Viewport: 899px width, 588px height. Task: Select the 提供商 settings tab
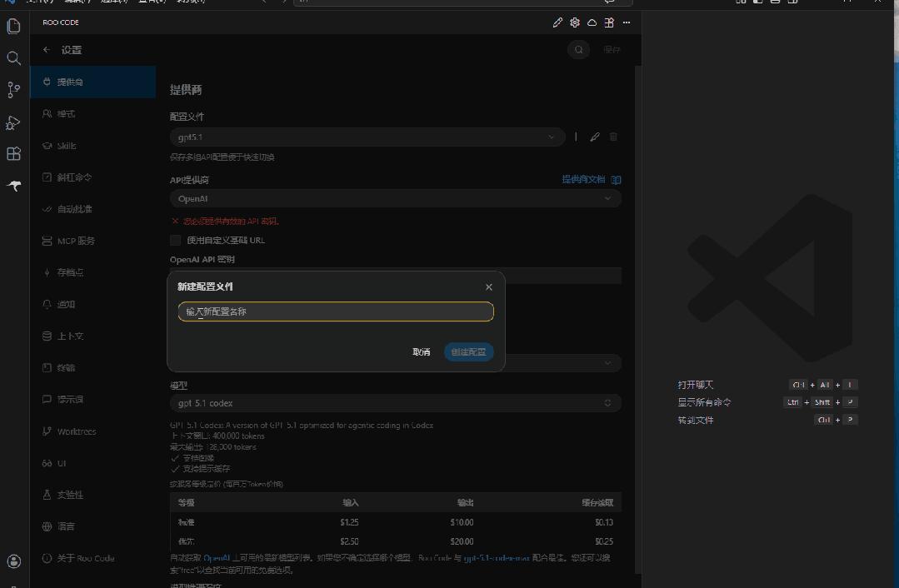[92, 82]
